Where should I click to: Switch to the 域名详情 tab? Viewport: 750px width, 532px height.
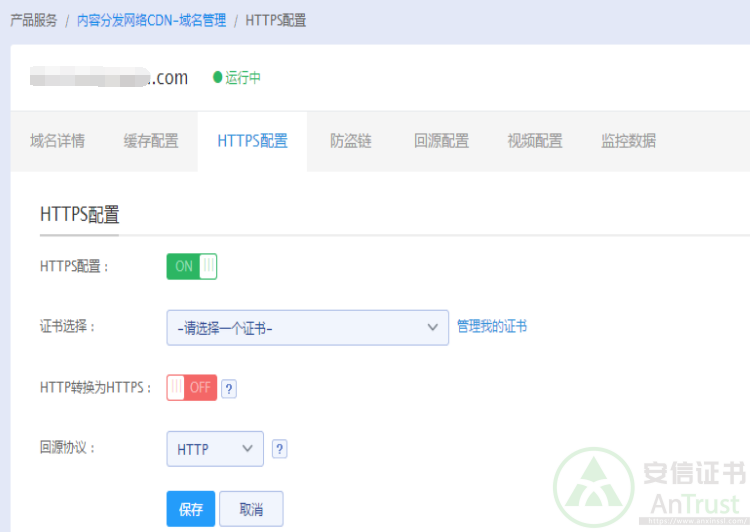click(x=57, y=141)
